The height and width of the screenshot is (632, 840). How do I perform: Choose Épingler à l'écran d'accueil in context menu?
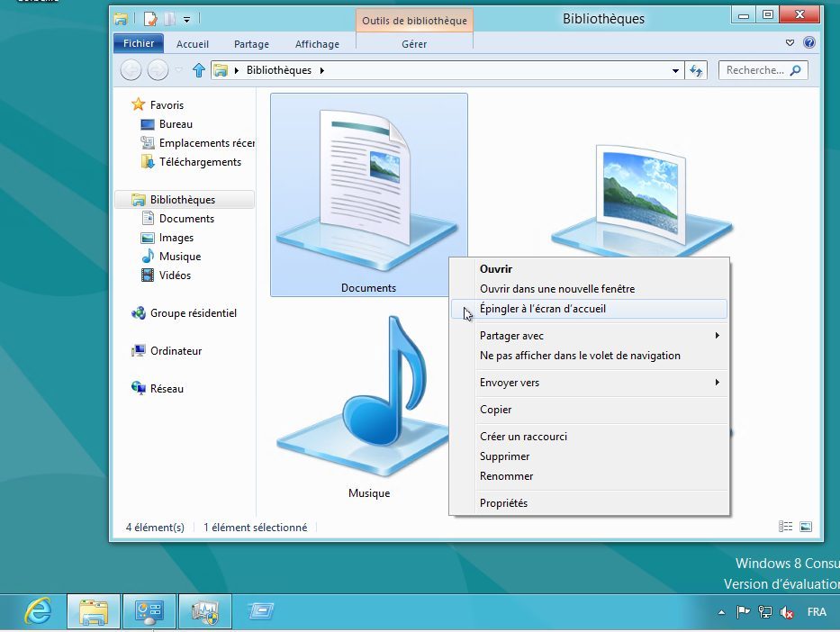point(543,309)
